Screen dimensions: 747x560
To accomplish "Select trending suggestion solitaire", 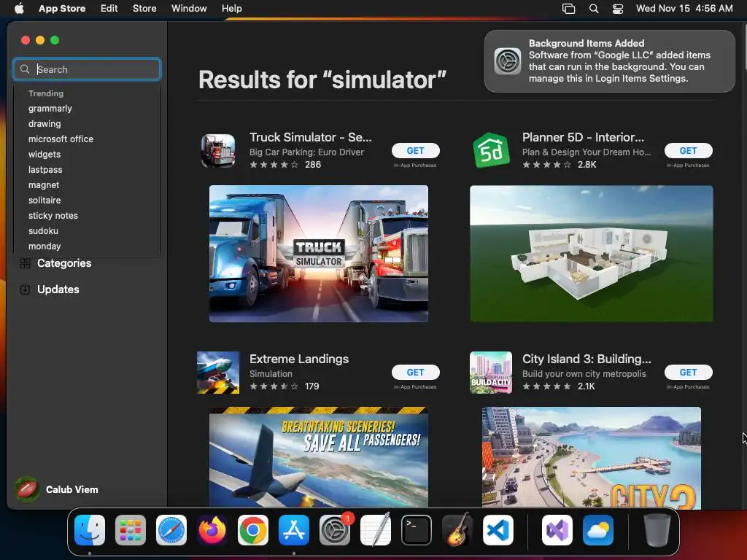I will pyautogui.click(x=44, y=200).
